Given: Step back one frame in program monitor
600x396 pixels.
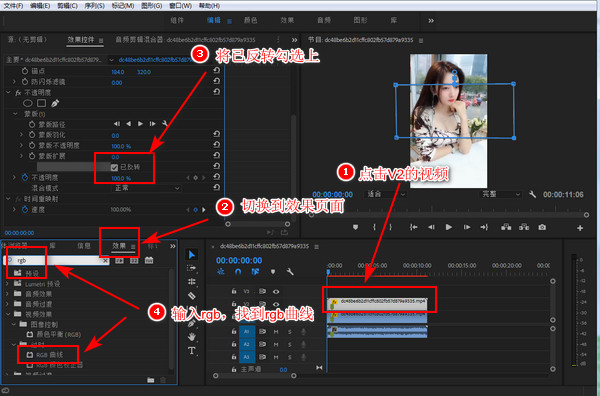Looking at the screenshot, I should point(431,227).
